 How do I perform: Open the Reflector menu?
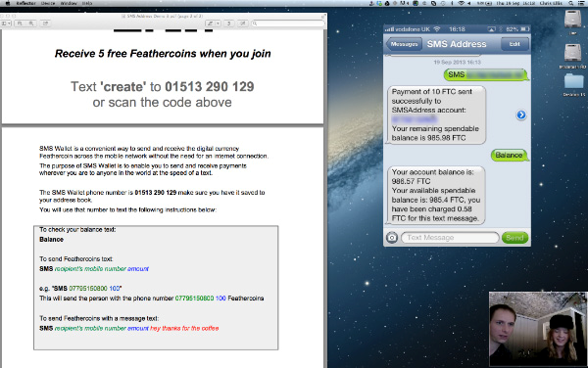pos(25,3)
